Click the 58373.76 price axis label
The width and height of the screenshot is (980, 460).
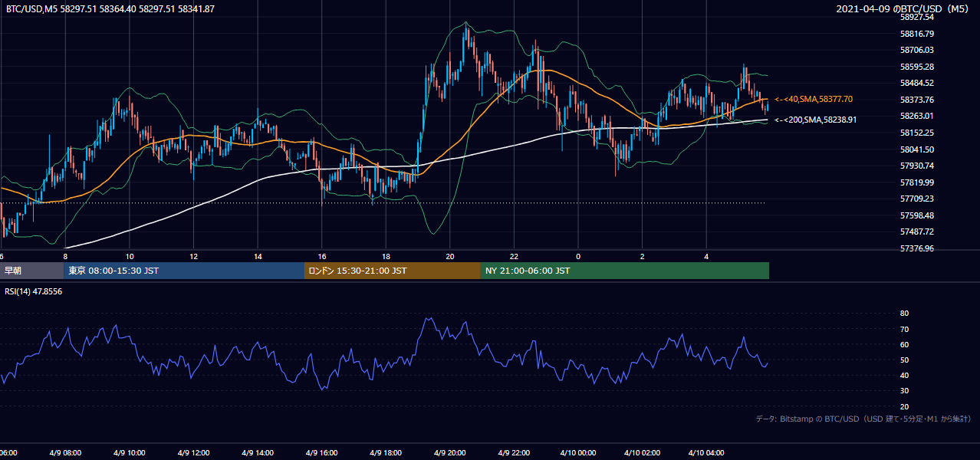tap(916, 100)
